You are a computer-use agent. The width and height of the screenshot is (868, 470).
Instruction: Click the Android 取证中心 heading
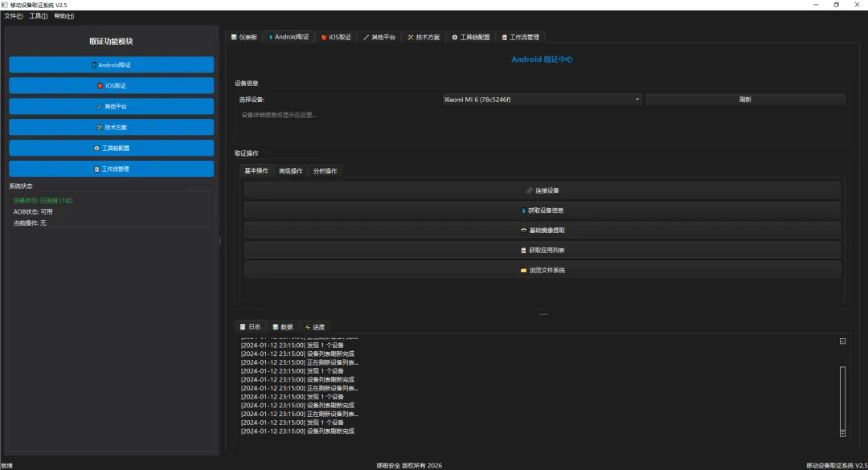[542, 59]
